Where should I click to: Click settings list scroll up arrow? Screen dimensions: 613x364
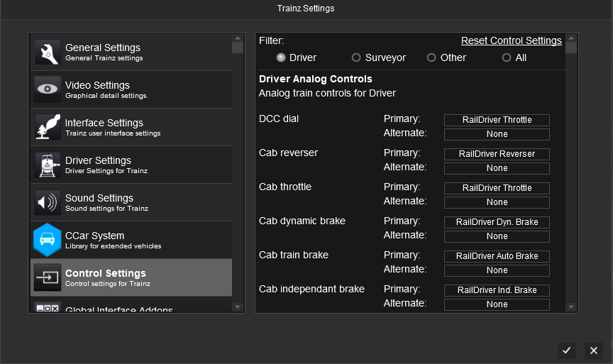click(x=238, y=38)
